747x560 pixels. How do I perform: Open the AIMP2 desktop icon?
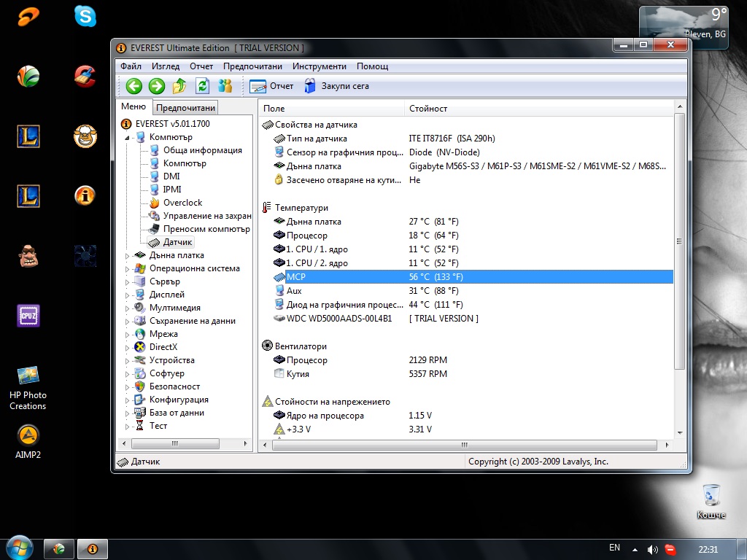(x=28, y=442)
